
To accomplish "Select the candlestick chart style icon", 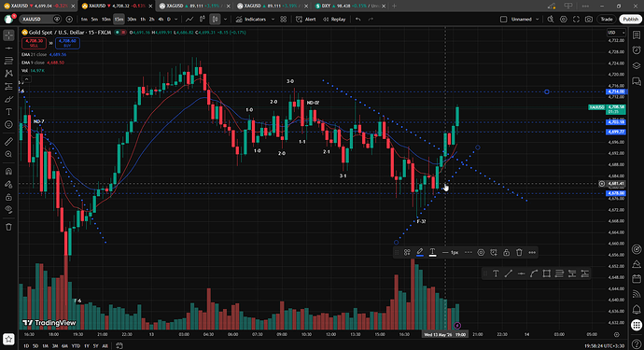I will (x=215, y=20).
